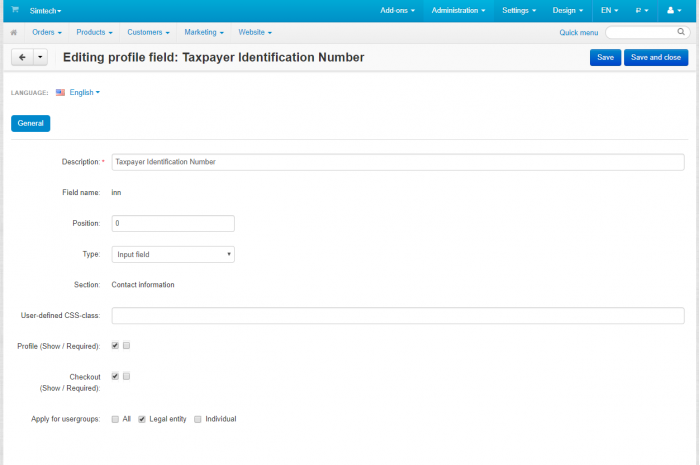Open the Settings menu
The image size is (700, 465).
[x=519, y=10]
